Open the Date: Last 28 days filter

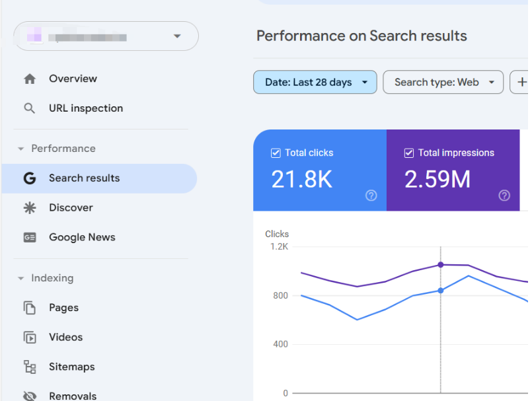pyautogui.click(x=315, y=82)
